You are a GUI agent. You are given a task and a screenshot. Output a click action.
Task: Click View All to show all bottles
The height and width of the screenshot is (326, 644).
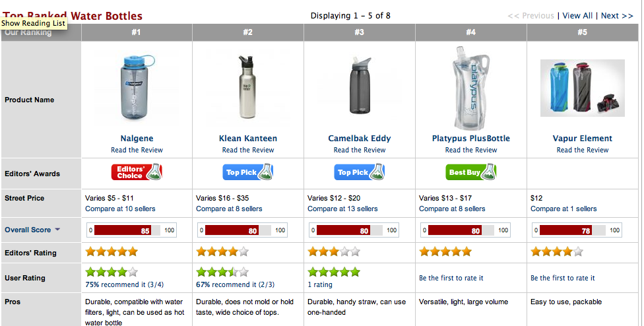click(x=577, y=16)
